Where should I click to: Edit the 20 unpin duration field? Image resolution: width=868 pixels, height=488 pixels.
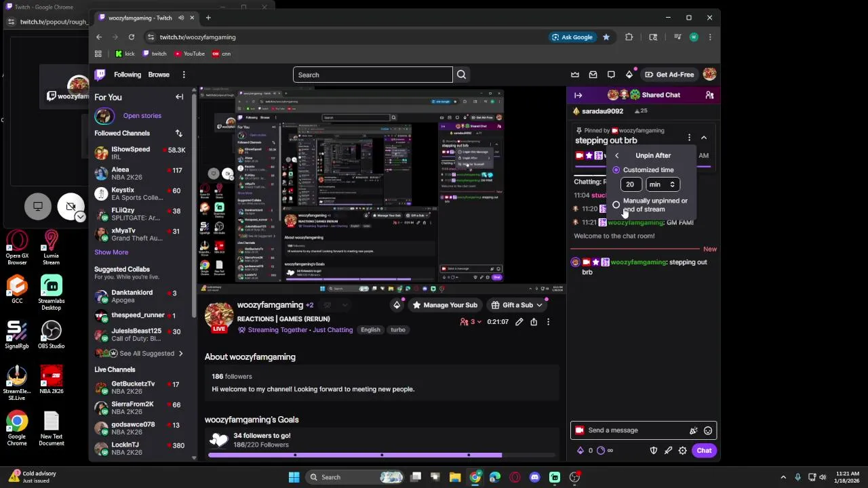[631, 184]
